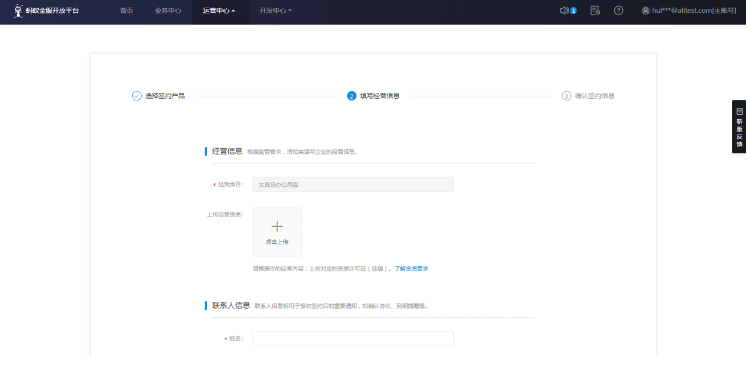This screenshot has width=749, height=366.
Task: Open the 了解资质要求 link
Action: 411,269
